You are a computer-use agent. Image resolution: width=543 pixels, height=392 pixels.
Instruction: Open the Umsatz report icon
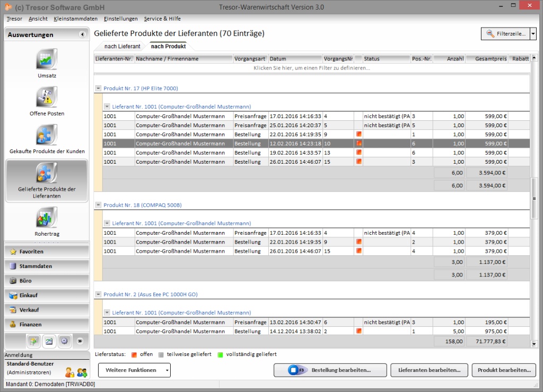47,59
